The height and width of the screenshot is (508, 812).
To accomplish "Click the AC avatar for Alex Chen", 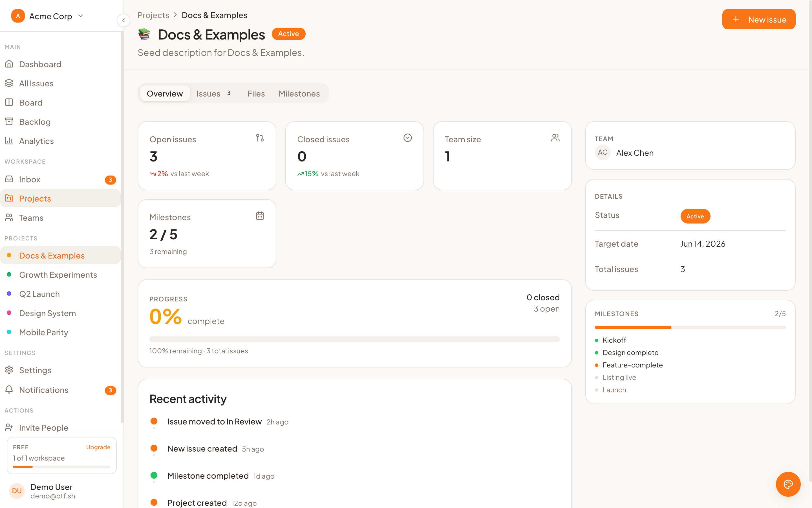I will [603, 152].
